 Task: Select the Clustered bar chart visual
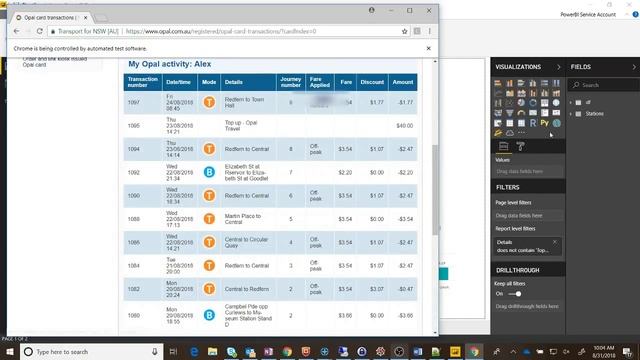pyautogui.click(x=521, y=83)
